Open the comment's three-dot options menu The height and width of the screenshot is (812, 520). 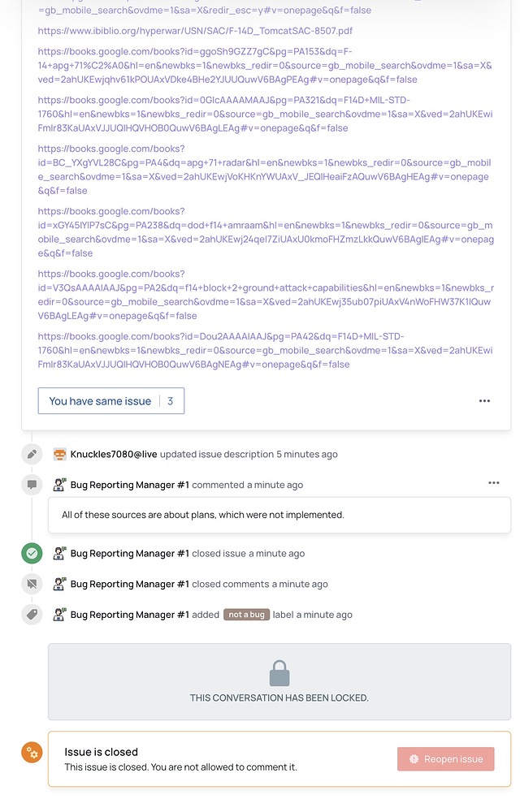pos(493,482)
